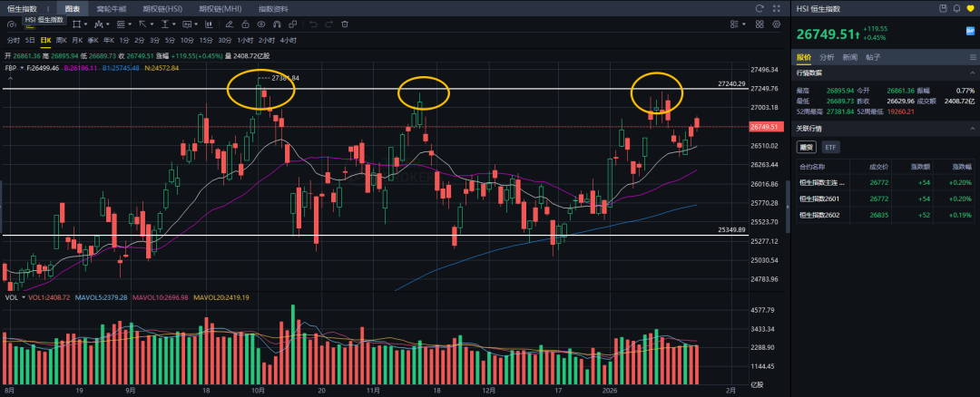
Task: Click the pencil drawing tool icon
Action: pos(231,24)
